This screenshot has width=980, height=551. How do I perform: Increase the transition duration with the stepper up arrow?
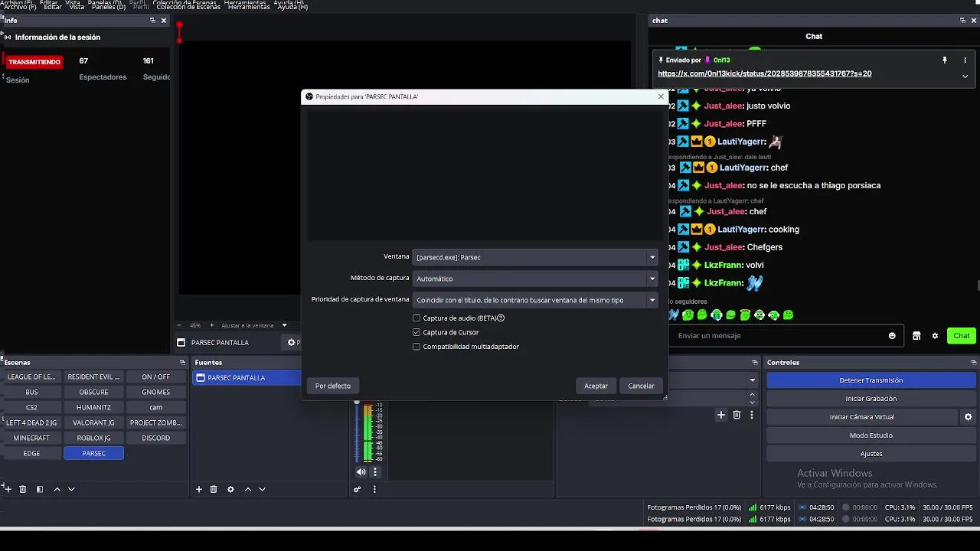coord(753,395)
